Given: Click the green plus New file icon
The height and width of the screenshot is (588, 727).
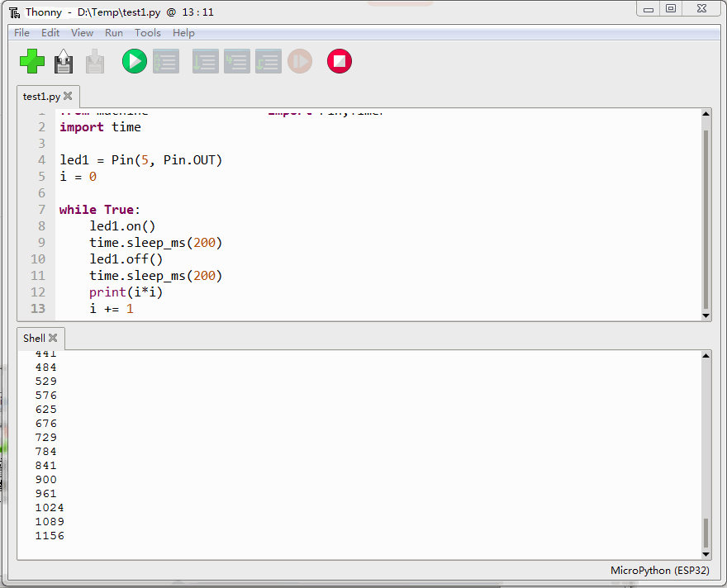Looking at the screenshot, I should [x=32, y=61].
